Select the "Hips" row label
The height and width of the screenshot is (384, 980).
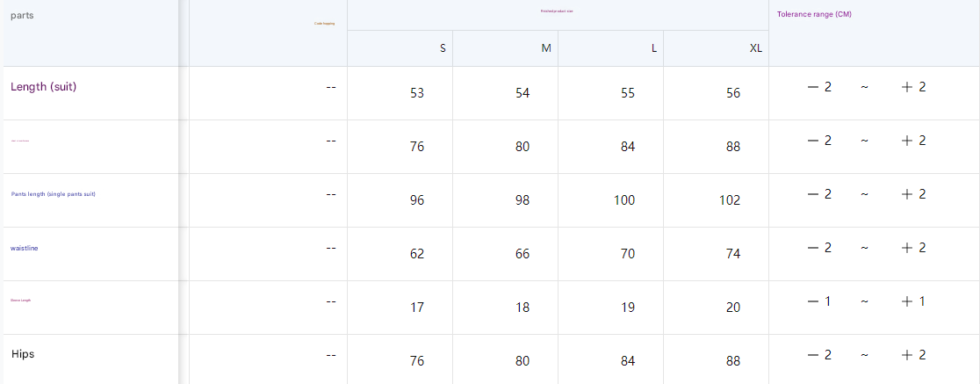(23, 354)
